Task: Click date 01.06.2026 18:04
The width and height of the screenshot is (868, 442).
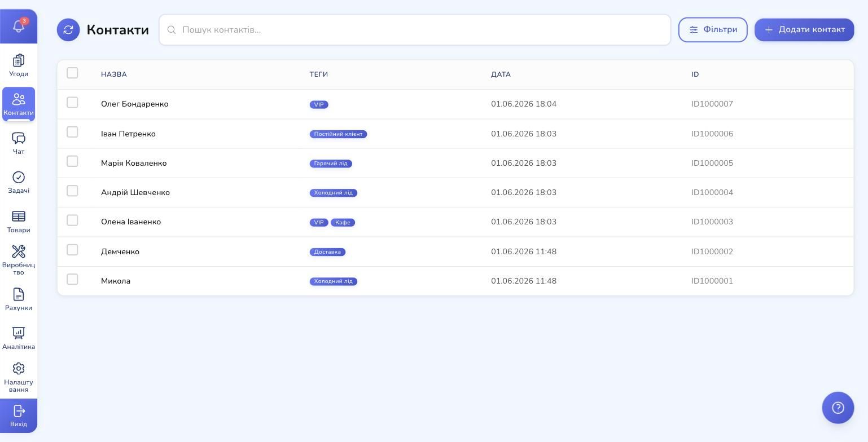Action: 524,104
